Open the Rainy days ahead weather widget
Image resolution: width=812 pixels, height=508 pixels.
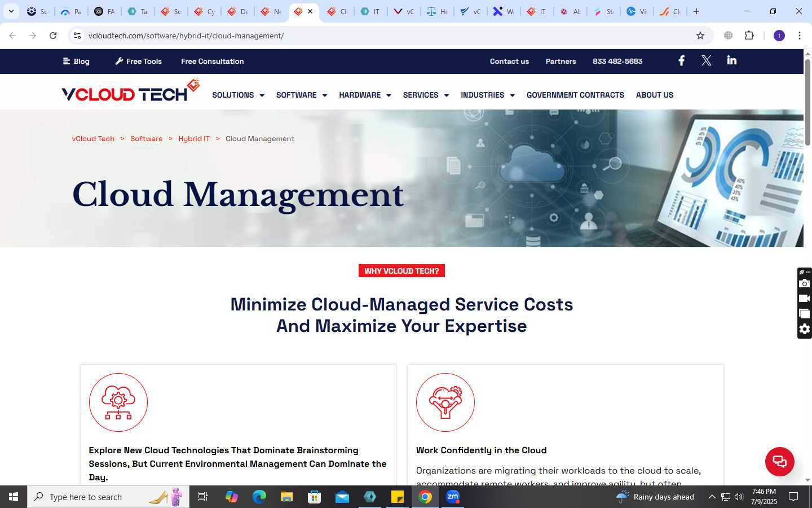point(655,497)
